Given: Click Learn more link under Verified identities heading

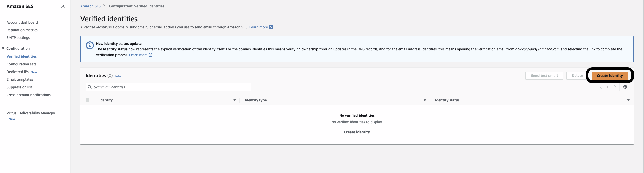Looking at the screenshot, I should click(x=258, y=27).
